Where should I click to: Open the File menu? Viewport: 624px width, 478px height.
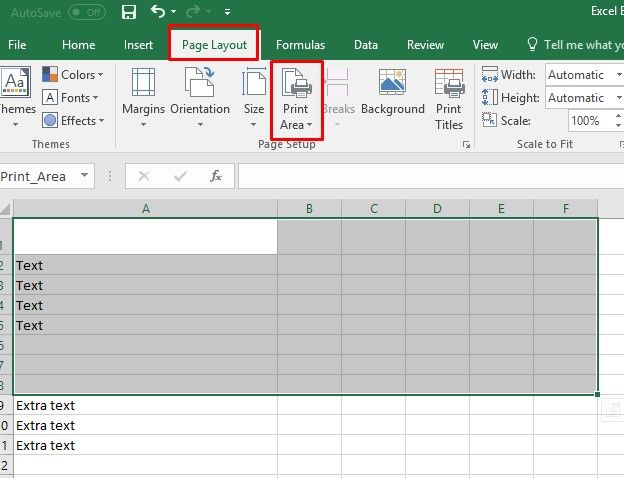[x=17, y=45]
